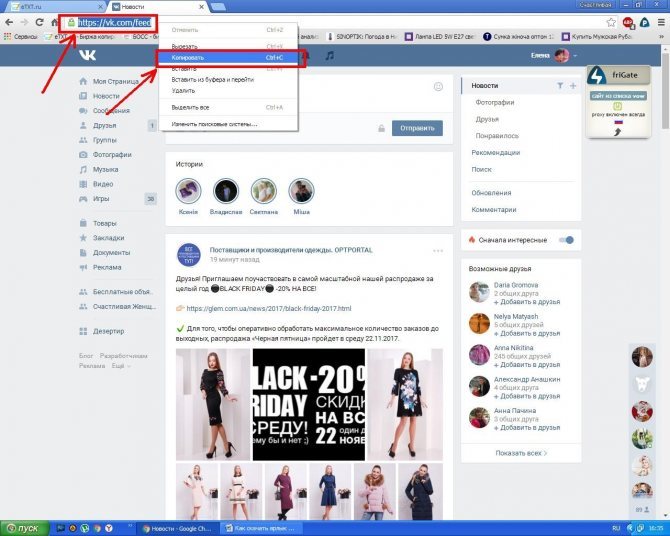This screenshot has width=670, height=536.
Task: Open the music note icon in header
Action: point(329,56)
